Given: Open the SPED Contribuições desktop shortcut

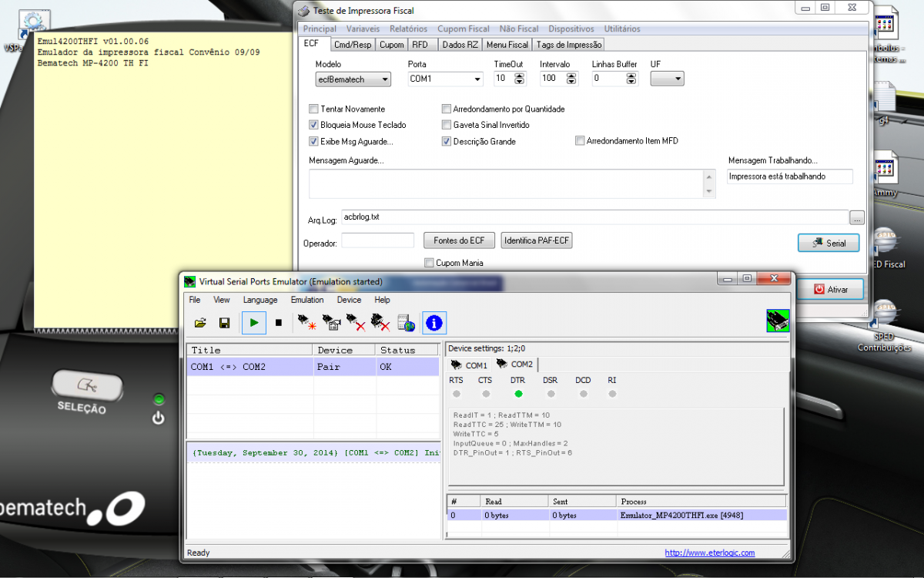Looking at the screenshot, I should pos(884,326).
